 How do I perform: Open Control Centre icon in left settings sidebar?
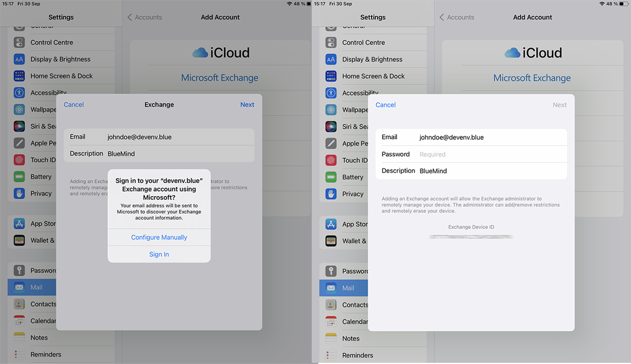pos(19,42)
